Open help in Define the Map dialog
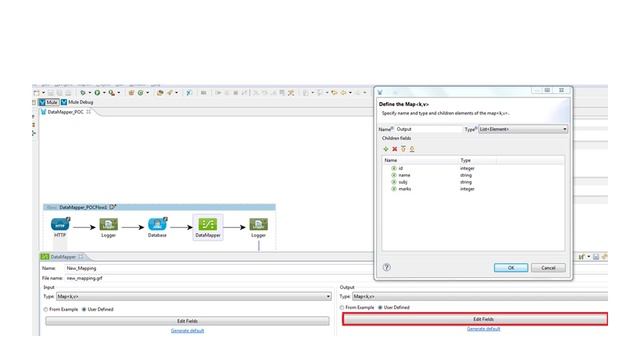 pos(387,267)
